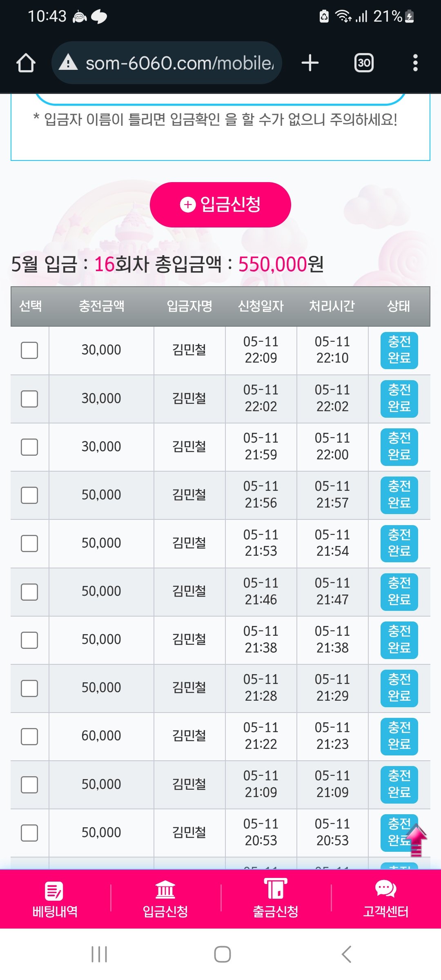This screenshot has width=441, height=980.
Task: Tap the address bar URL
Action: tap(180, 63)
